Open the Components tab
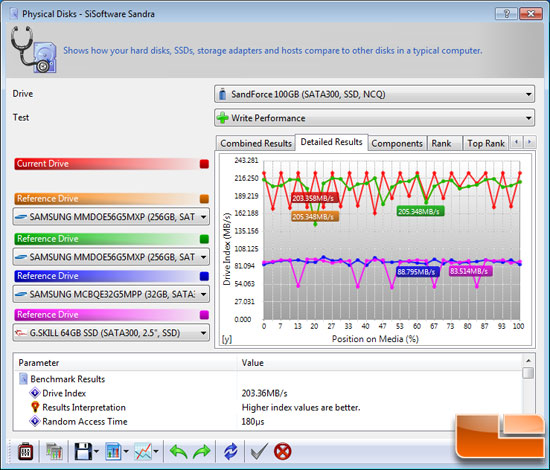The height and width of the screenshot is (470, 550). tap(397, 143)
